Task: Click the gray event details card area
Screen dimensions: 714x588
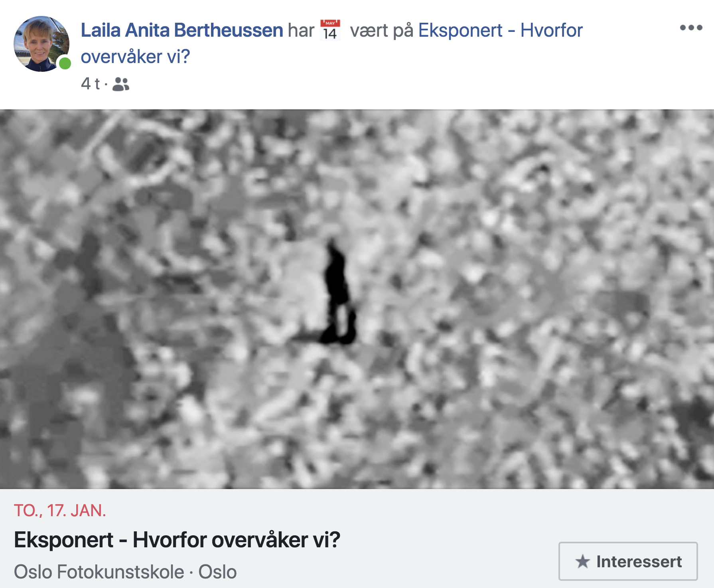Action: [357, 539]
